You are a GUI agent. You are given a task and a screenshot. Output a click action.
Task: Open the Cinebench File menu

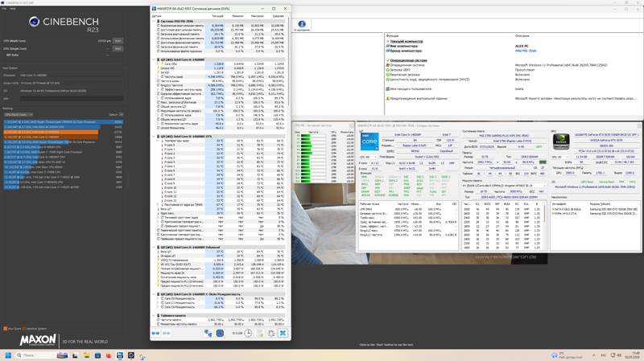tap(4, 8)
